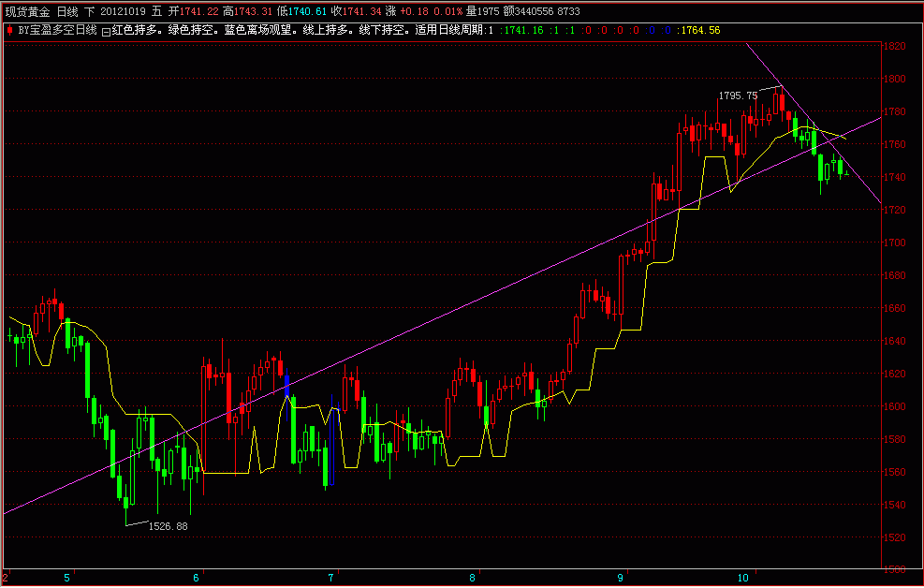Click the green indicator value 1741.16
Image resolution: width=924 pixels, height=588 pixels.
tap(523, 30)
